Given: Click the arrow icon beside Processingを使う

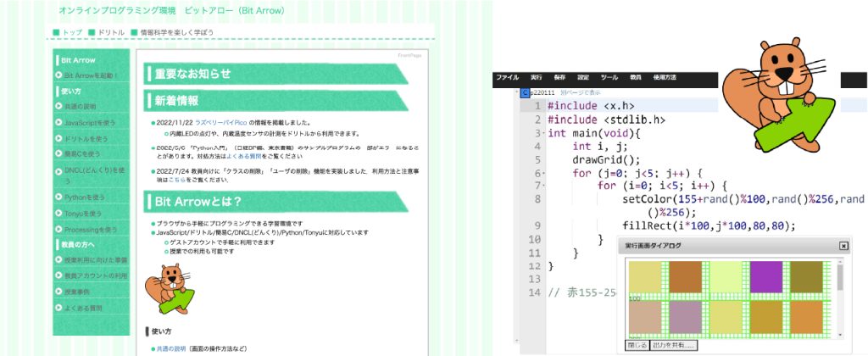Looking at the screenshot, I should click(58, 229).
